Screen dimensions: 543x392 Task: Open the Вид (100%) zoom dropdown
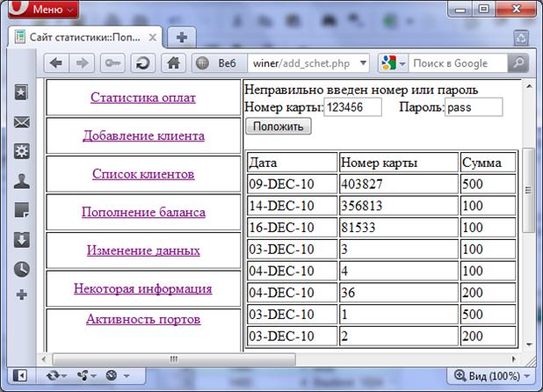click(487, 375)
